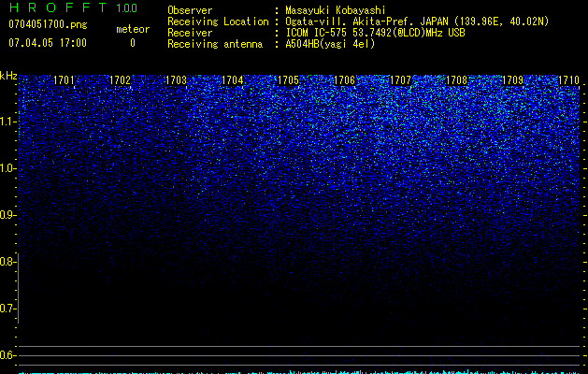This screenshot has height=374, width=588.
Task: Click time marker 1709
Action: 512,80
